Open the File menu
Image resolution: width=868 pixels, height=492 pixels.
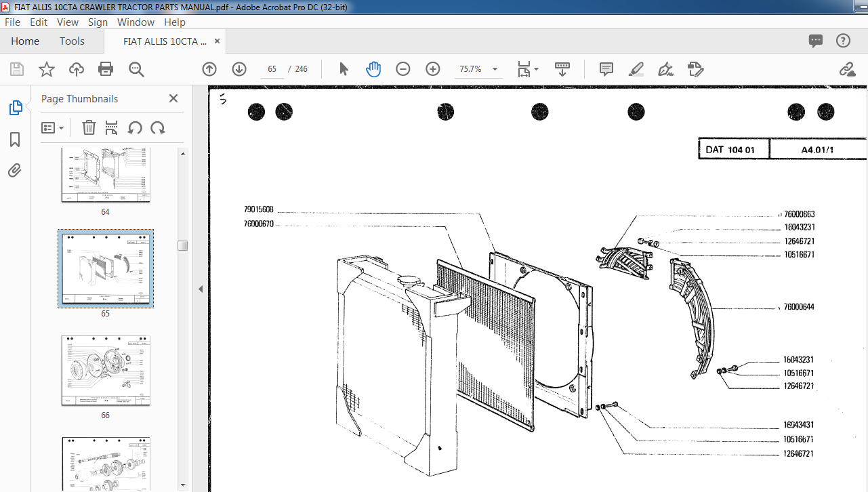coord(12,22)
